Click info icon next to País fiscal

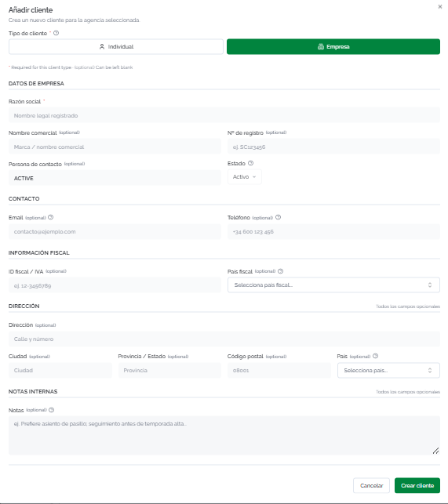click(281, 271)
